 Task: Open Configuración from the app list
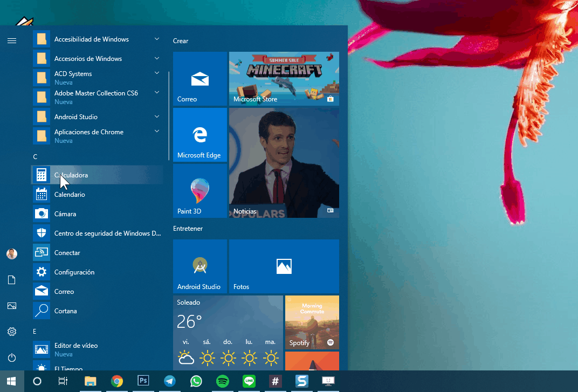pyautogui.click(x=97, y=272)
